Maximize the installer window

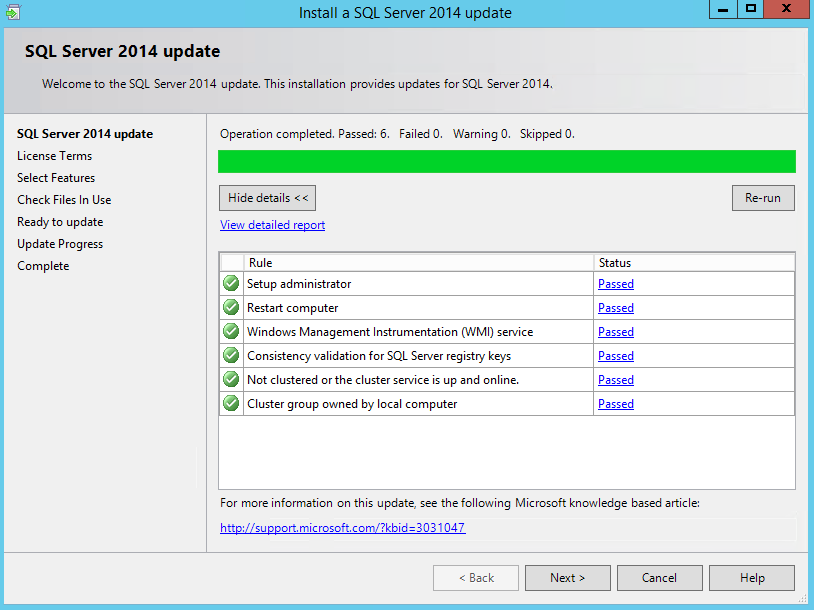pyautogui.click(x=751, y=9)
